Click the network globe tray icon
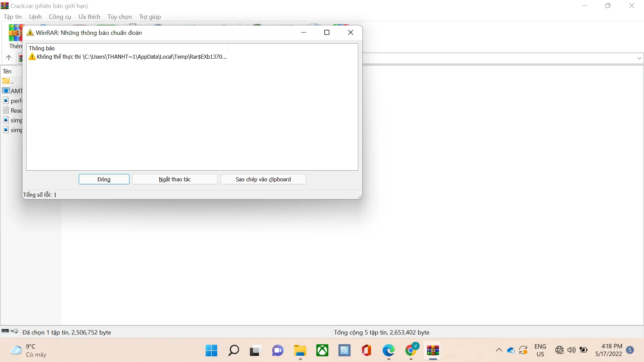The width and height of the screenshot is (644, 362). point(559,350)
